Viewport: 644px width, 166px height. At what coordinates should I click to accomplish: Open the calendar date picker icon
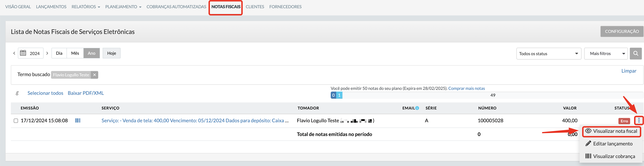click(x=23, y=53)
